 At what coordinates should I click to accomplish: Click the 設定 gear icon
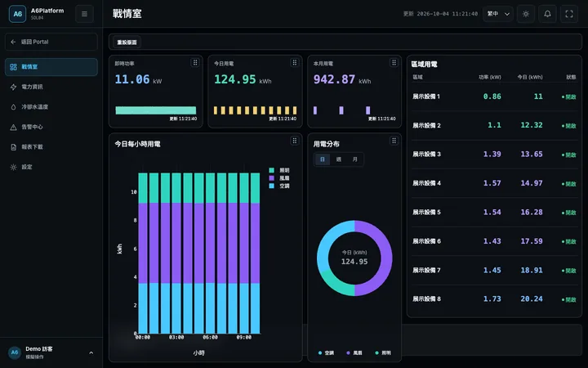[x=14, y=167]
